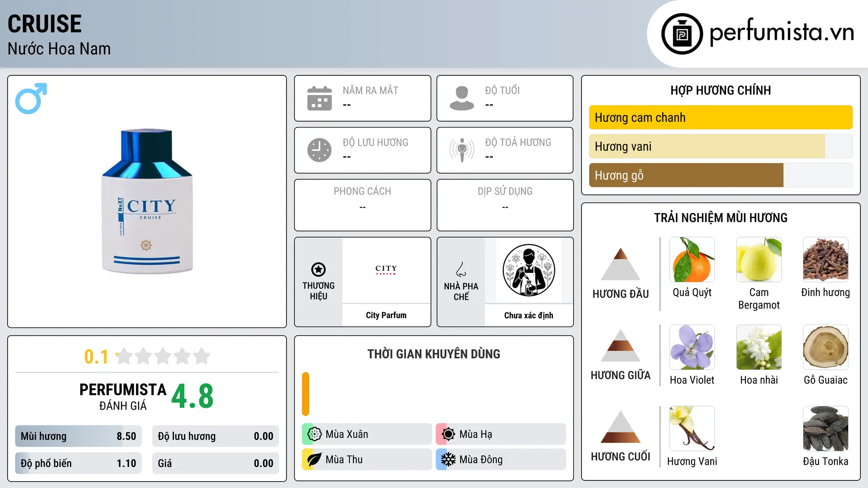Image resolution: width=868 pixels, height=488 pixels.
Task: Click the THỜI GIAN KHUYÊN DÙNG heading
Action: (434, 354)
